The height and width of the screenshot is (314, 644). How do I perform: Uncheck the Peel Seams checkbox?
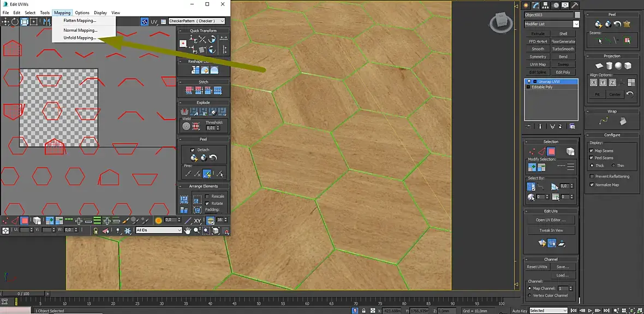tap(592, 158)
